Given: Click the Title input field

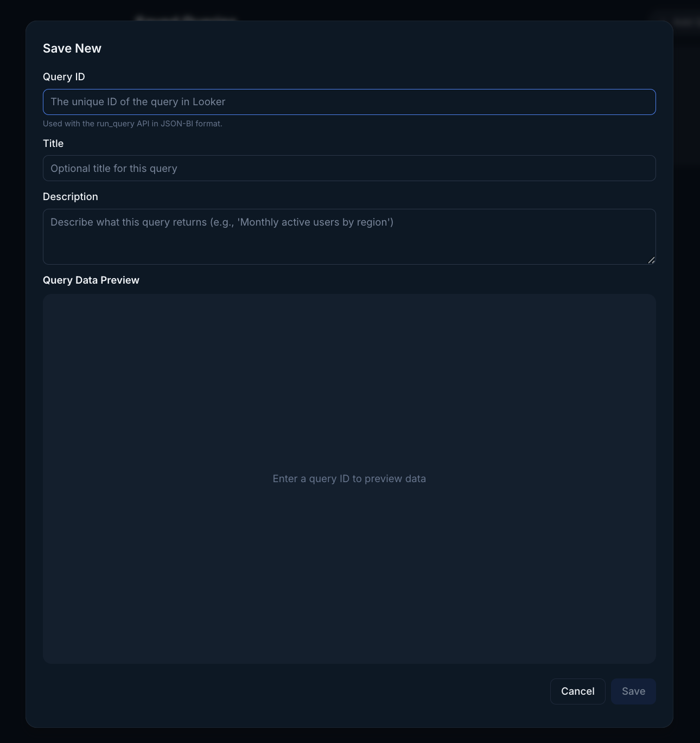Looking at the screenshot, I should tap(349, 168).
